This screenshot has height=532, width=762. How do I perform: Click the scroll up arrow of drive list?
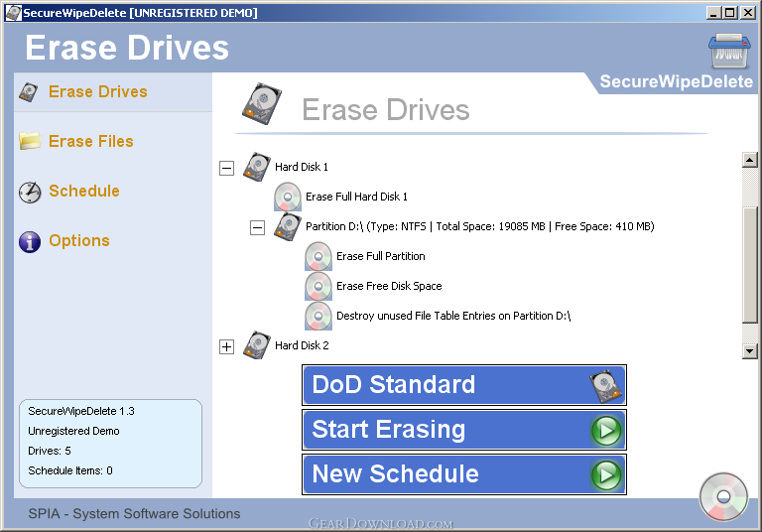[750, 160]
